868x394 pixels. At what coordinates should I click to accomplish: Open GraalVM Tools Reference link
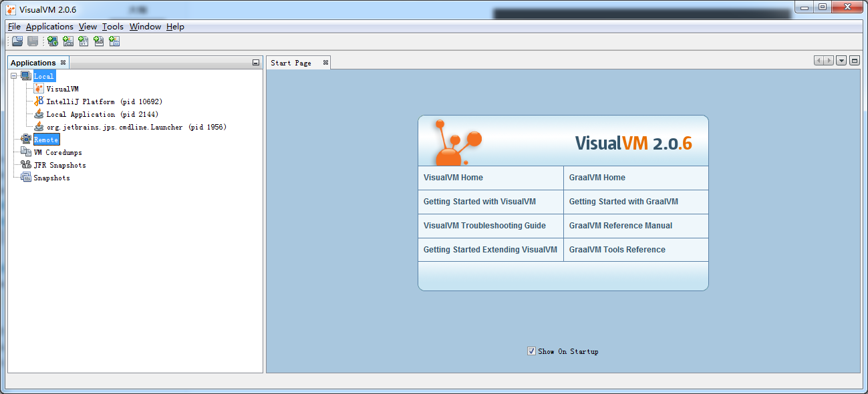tap(617, 250)
